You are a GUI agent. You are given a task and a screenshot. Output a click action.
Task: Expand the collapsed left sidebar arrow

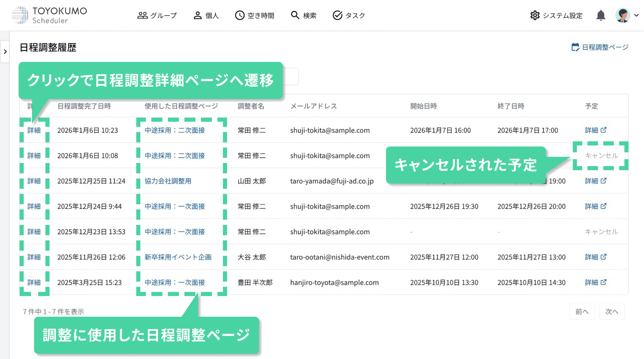click(x=5, y=51)
